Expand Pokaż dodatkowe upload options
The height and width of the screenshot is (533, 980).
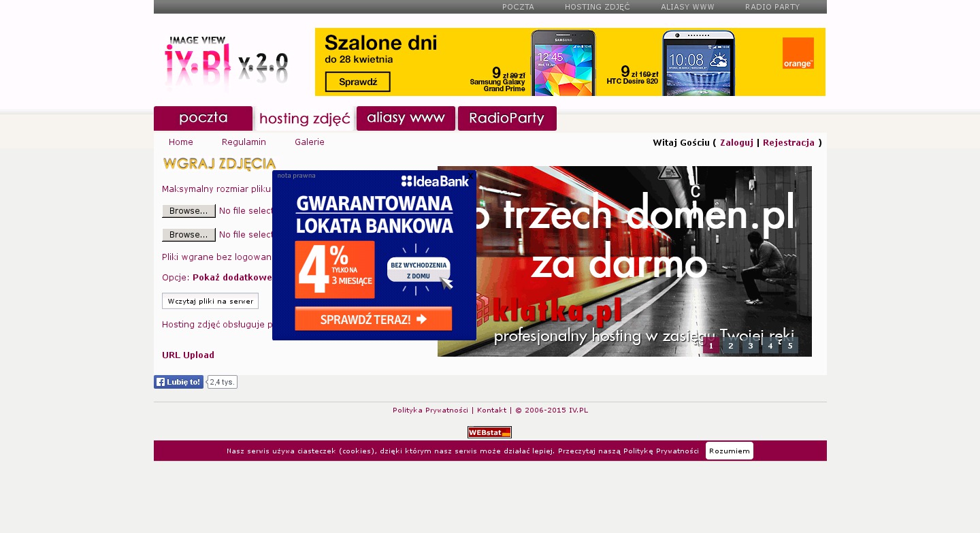(232, 278)
